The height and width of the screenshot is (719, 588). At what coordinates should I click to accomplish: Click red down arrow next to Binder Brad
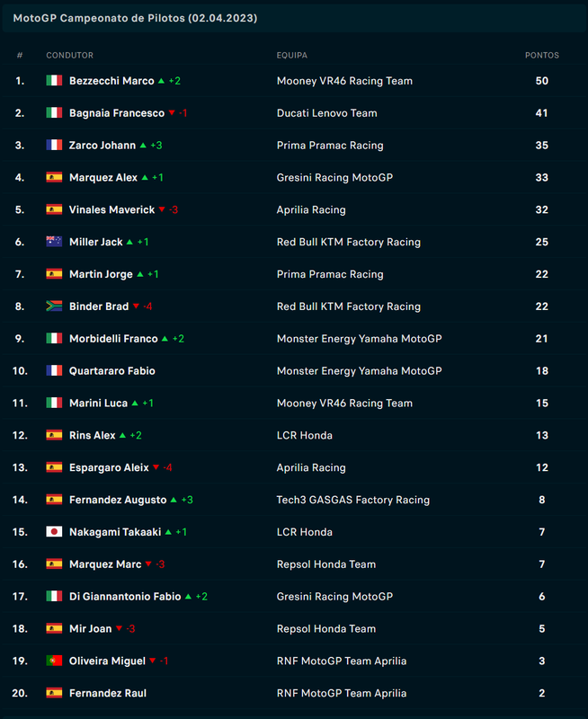[x=136, y=306]
